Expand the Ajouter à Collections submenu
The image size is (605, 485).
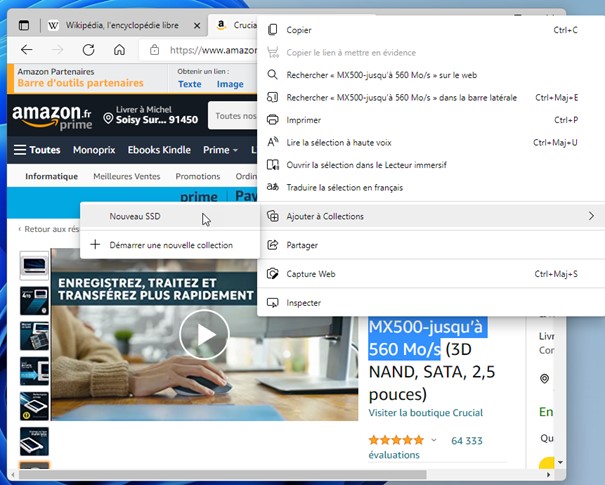[431, 216]
